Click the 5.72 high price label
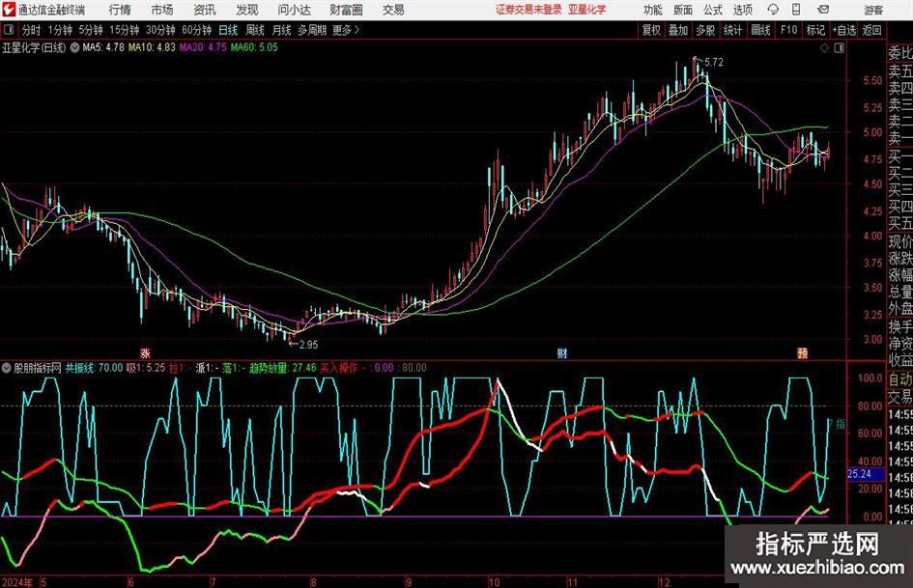913x588 pixels. click(713, 62)
